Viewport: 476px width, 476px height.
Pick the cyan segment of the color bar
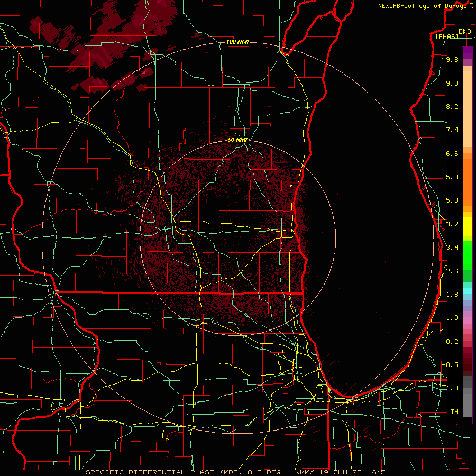(x=467, y=291)
